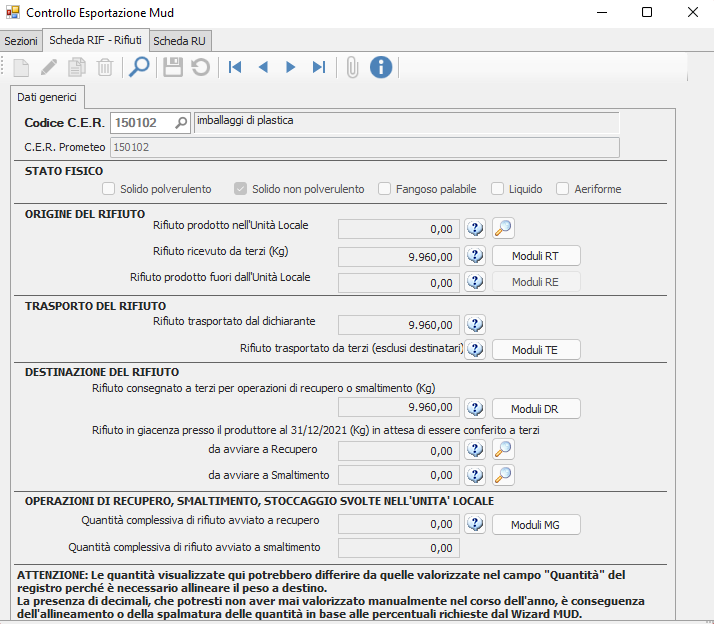Click the magnifier search icon in toolbar
714x624 pixels.
139,67
